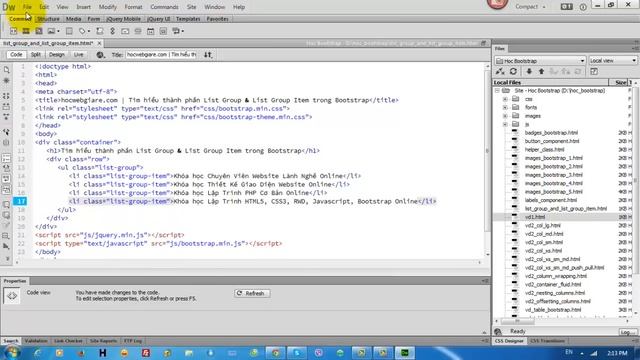
Task: Open the File menu
Action: [27, 7]
